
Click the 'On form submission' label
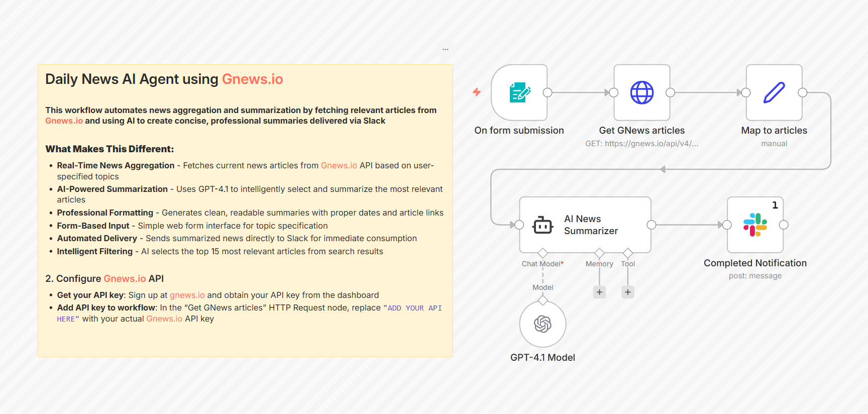click(519, 130)
